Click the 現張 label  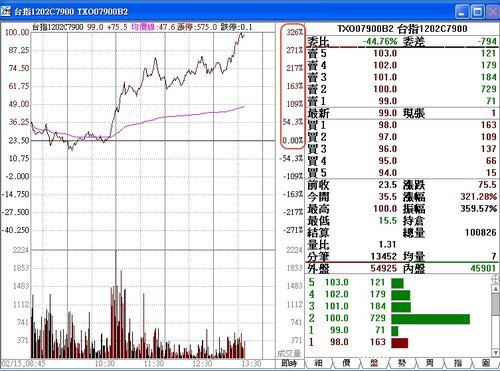(x=414, y=113)
